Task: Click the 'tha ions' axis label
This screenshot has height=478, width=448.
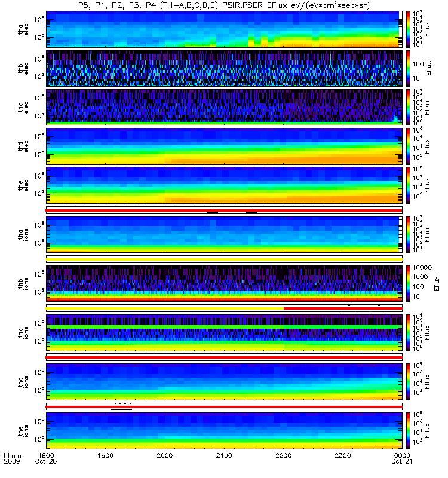Action: (23, 234)
